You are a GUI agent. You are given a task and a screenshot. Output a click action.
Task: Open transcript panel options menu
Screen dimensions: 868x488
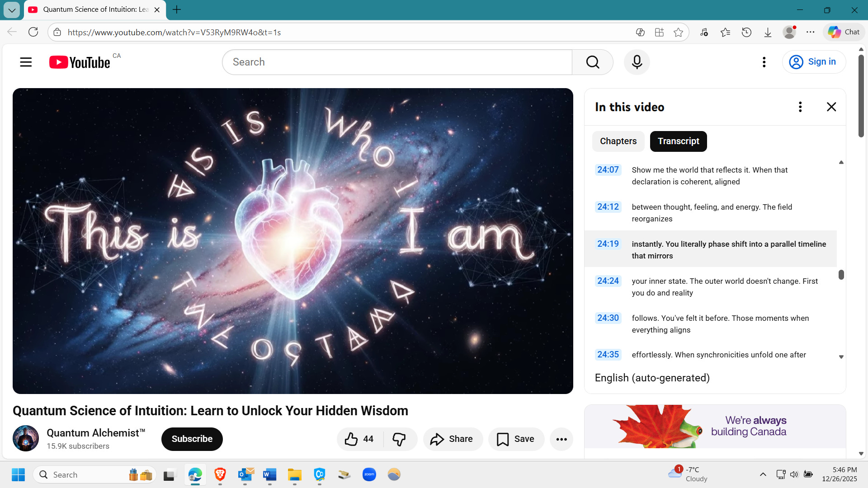click(800, 107)
